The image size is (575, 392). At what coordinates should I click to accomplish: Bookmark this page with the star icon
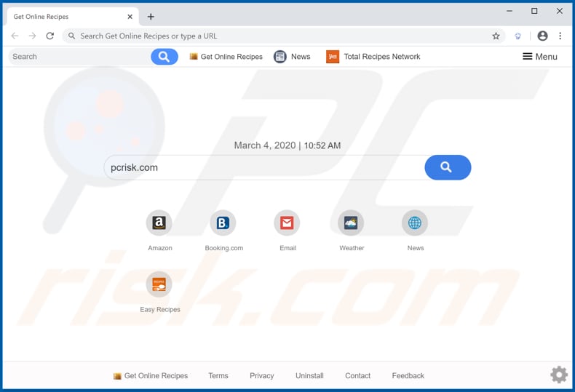point(496,36)
